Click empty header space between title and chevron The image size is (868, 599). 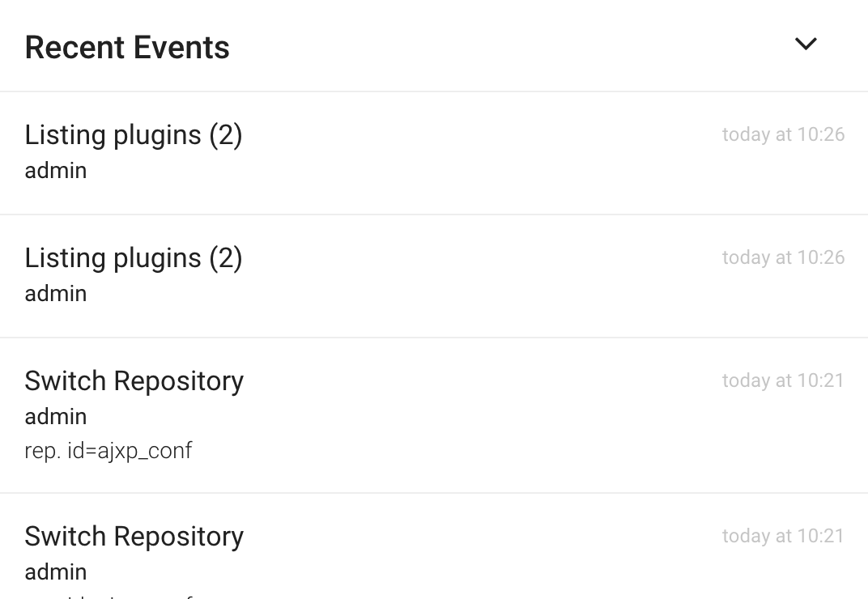(509, 46)
